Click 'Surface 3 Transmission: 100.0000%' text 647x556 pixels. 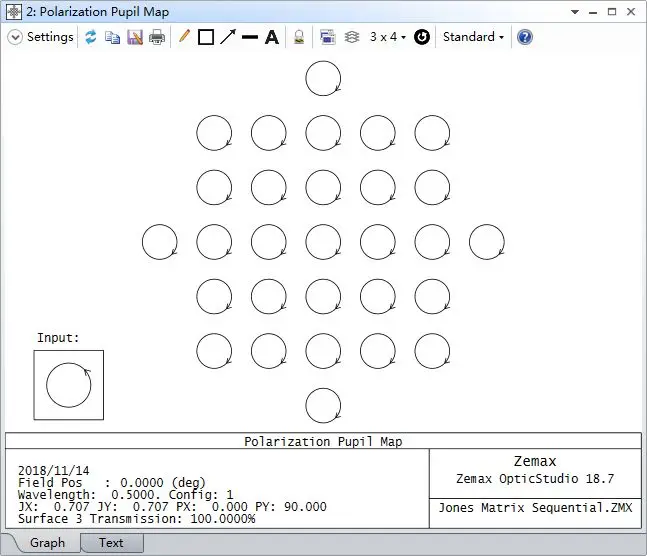tap(137, 519)
